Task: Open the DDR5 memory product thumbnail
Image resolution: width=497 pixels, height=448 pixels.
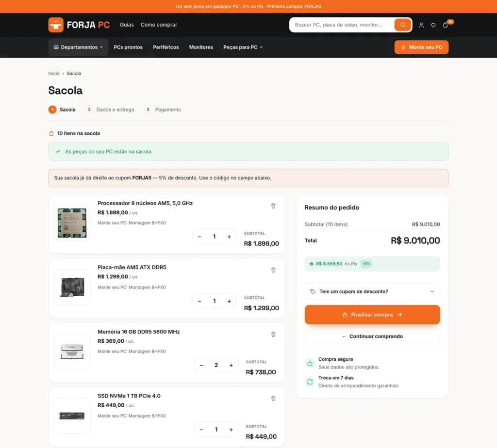Action: (x=72, y=352)
